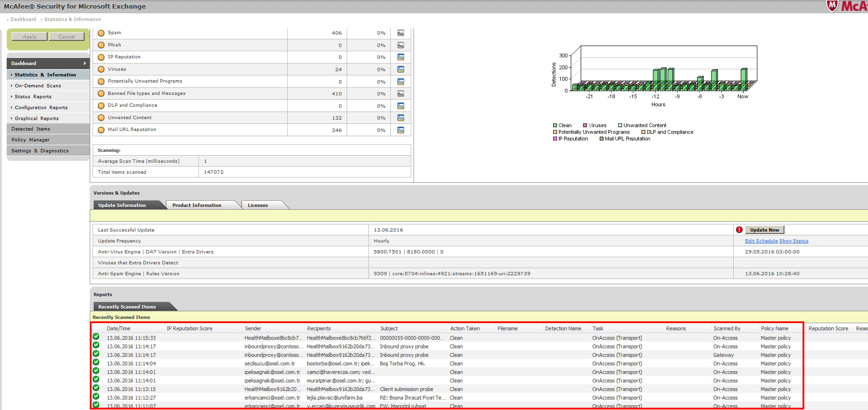Click subject 'Boş Torba Prog. Hk.'
This screenshot has width=868, height=410.
coord(403,363)
